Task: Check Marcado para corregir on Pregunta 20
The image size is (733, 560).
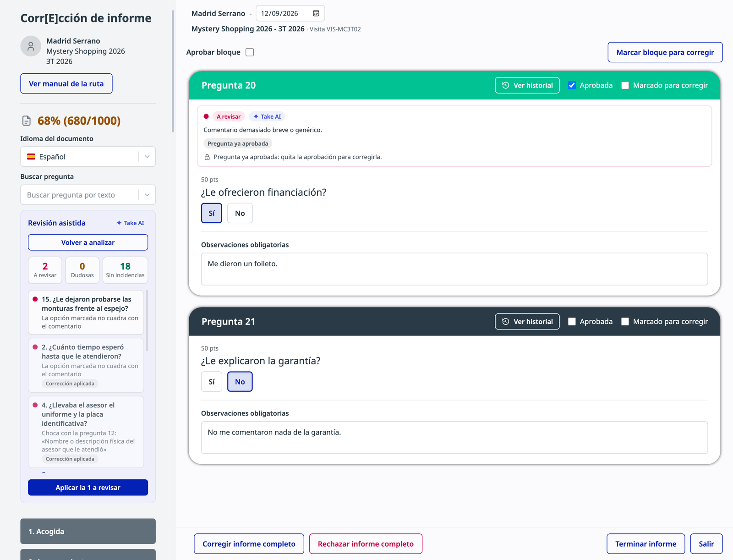Action: pyautogui.click(x=625, y=85)
